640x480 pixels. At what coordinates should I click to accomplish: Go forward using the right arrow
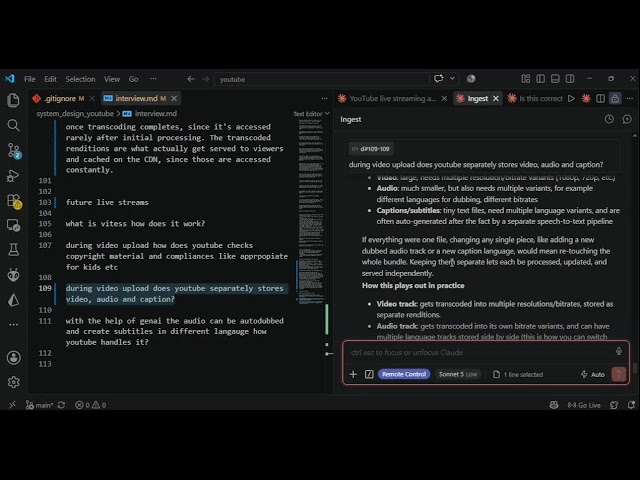pyautogui.click(x=206, y=79)
